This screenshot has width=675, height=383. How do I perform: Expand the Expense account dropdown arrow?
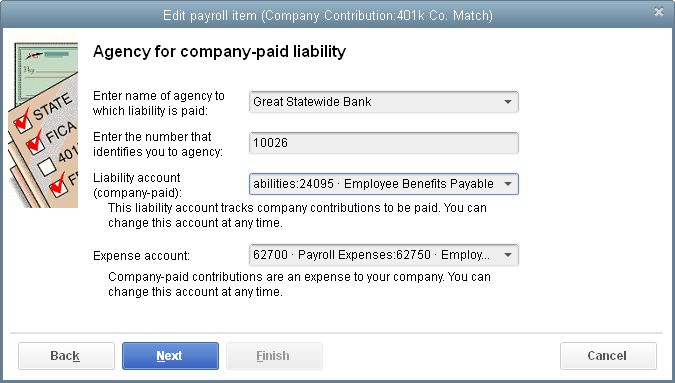point(508,255)
